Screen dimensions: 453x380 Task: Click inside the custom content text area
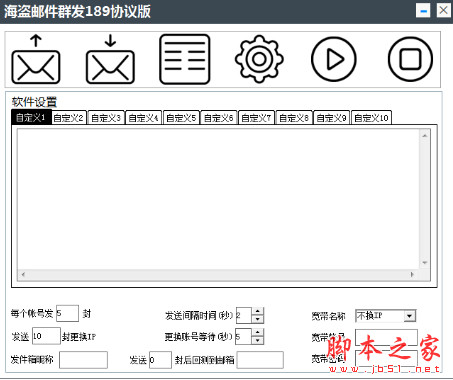[x=218, y=199]
